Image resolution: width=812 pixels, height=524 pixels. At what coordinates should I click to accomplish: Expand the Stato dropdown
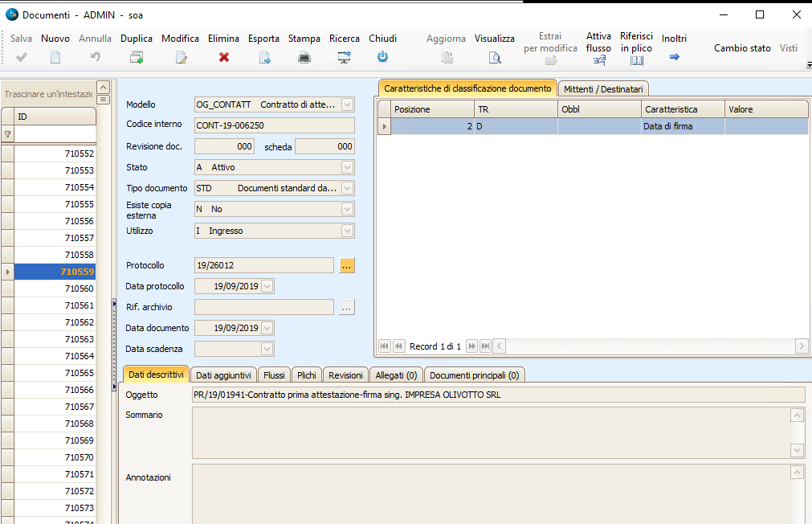pos(347,167)
